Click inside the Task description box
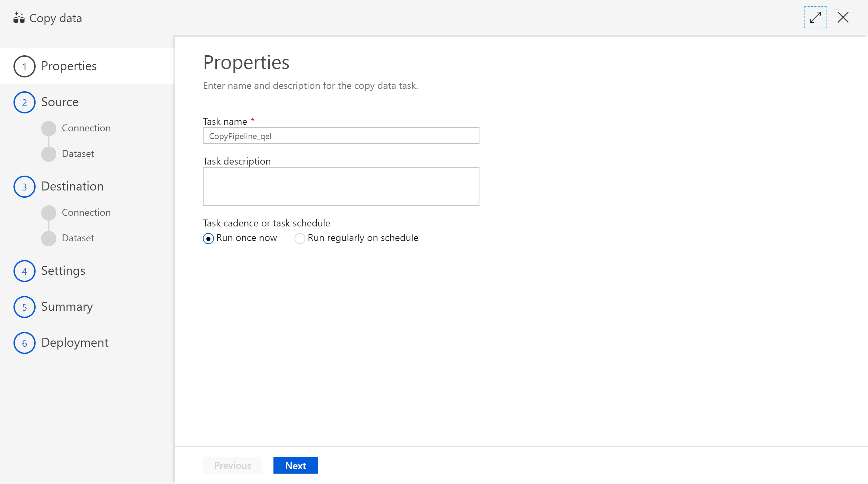The height and width of the screenshot is (484, 868). point(341,186)
